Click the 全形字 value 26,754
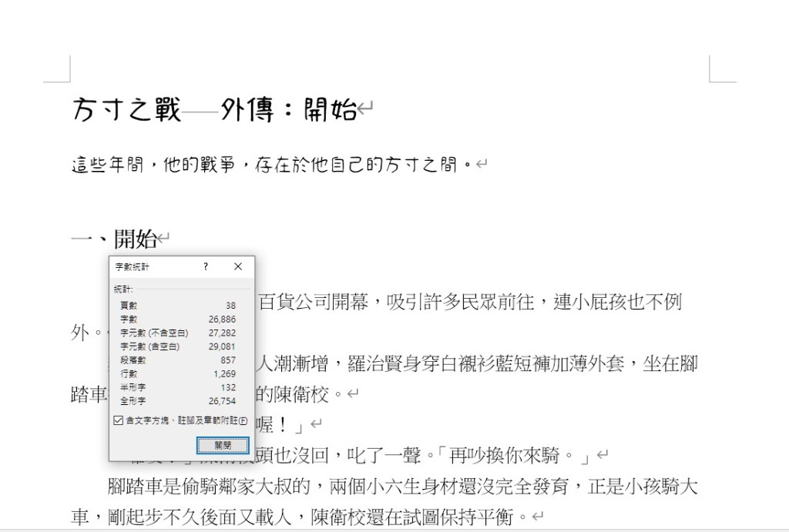The image size is (789, 532). [222, 402]
